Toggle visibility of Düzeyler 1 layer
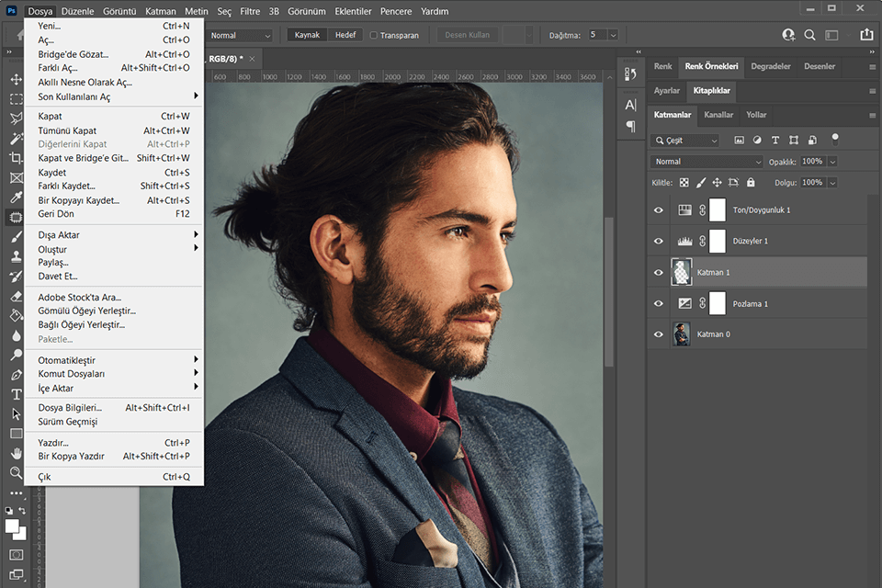The width and height of the screenshot is (882, 588). 658,241
